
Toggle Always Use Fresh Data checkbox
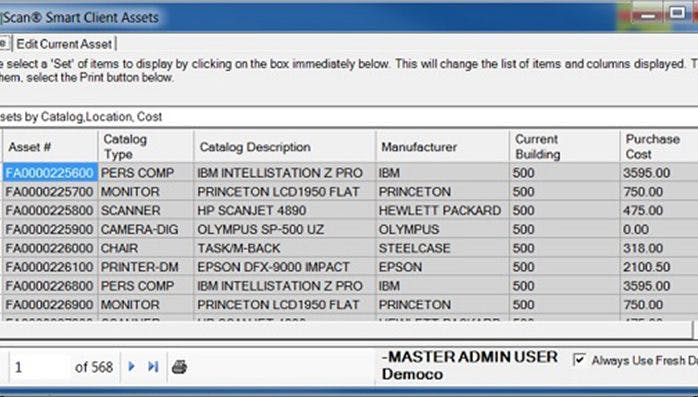coord(579,360)
